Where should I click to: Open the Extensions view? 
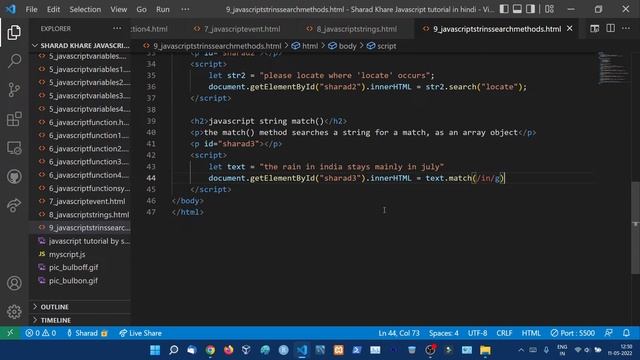point(14,119)
